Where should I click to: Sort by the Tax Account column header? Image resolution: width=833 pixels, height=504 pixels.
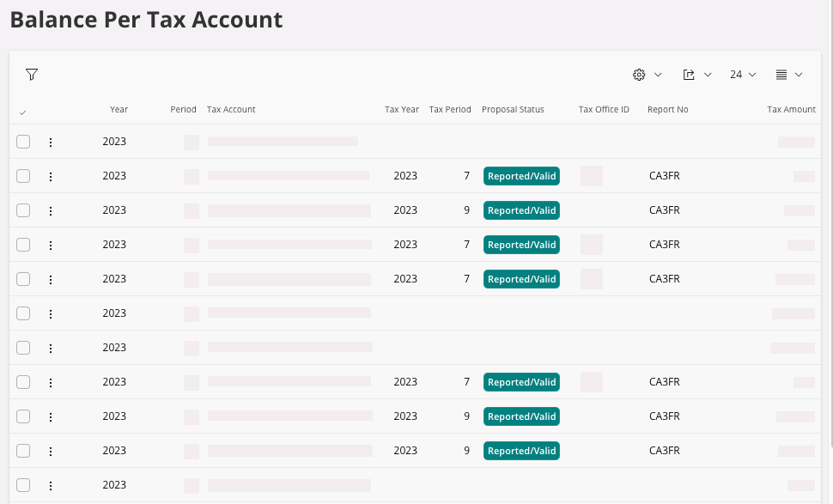pyautogui.click(x=231, y=110)
